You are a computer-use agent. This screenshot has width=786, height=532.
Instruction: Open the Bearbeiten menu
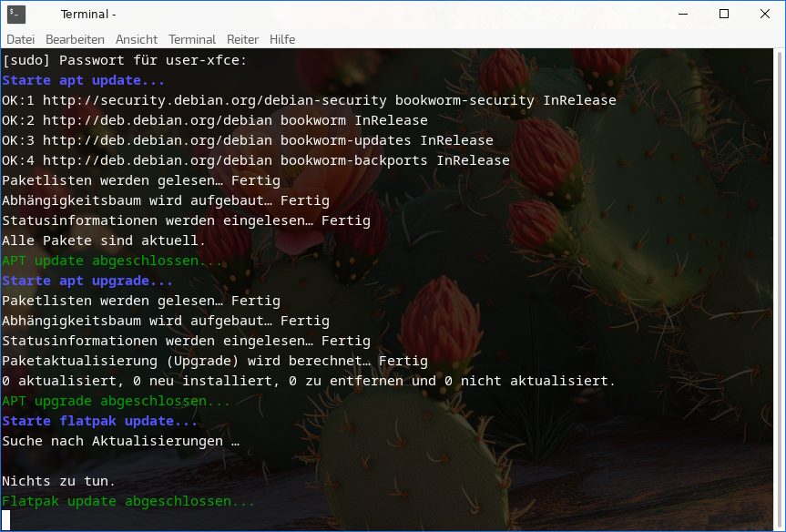[75, 39]
